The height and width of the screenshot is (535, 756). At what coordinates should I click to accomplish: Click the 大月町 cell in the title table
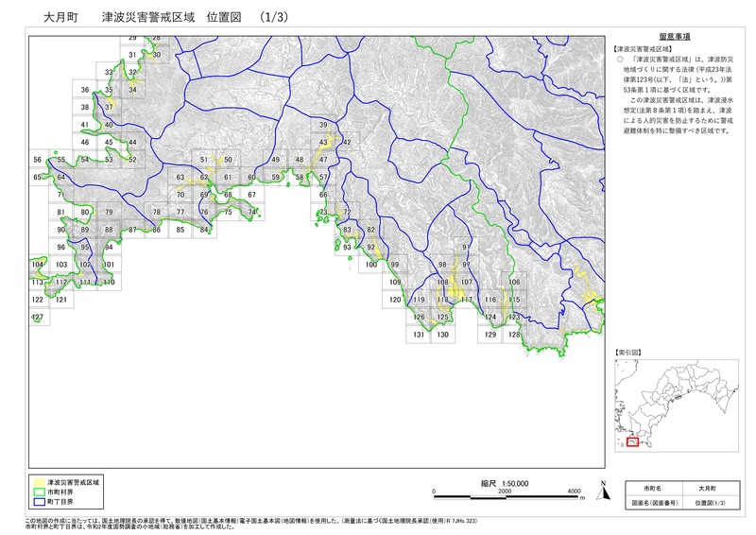(x=707, y=490)
